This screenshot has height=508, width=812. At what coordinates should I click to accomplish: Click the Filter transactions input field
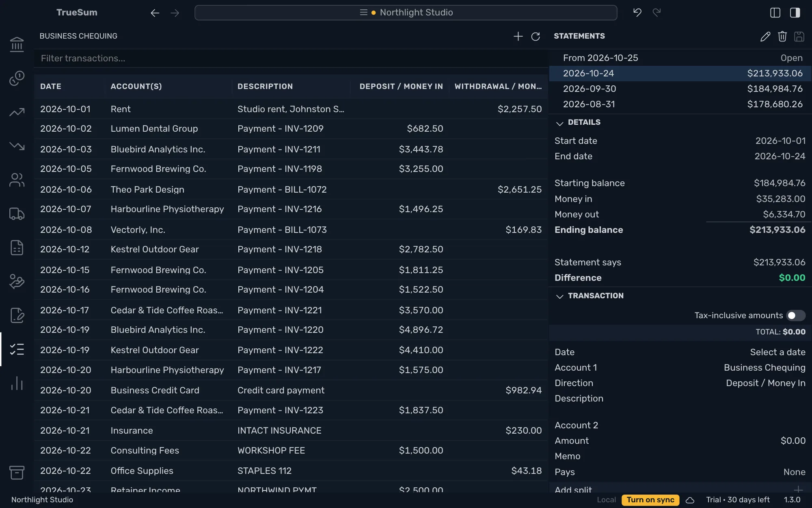tap(291, 58)
